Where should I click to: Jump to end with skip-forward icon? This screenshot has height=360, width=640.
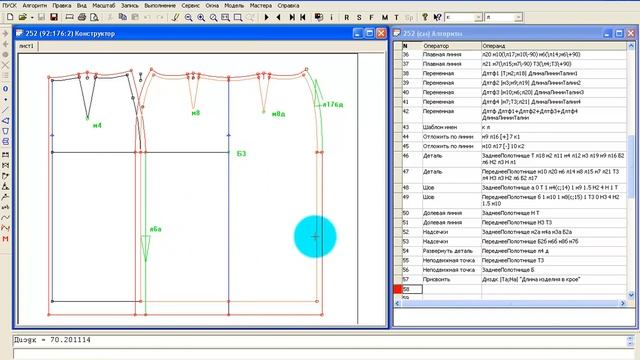click(x=292, y=17)
